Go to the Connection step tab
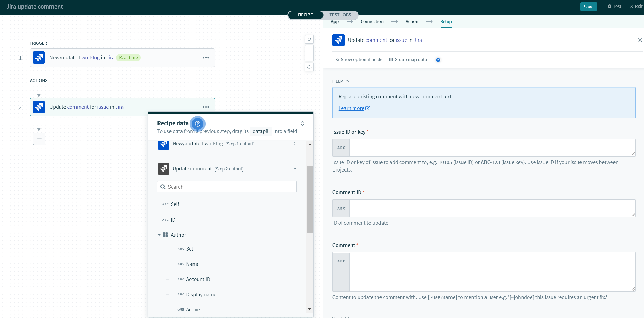The image size is (644, 318). pyautogui.click(x=372, y=22)
